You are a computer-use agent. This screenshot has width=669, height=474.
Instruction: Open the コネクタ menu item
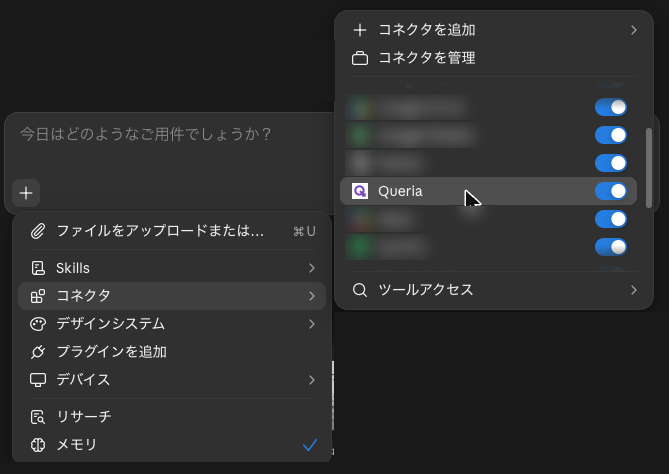coord(172,296)
